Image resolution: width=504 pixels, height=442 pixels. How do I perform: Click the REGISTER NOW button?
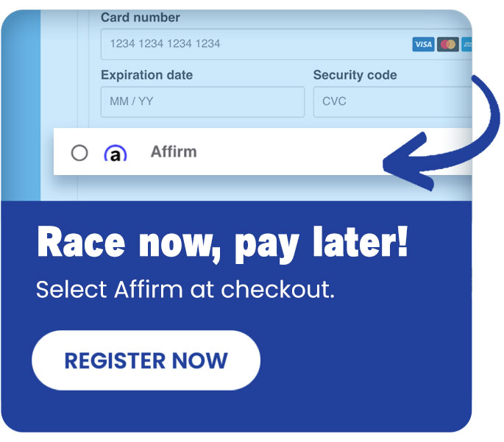pyautogui.click(x=146, y=361)
